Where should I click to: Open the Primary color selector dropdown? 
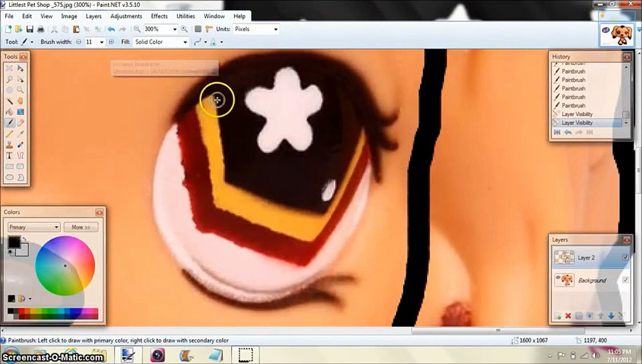point(34,227)
